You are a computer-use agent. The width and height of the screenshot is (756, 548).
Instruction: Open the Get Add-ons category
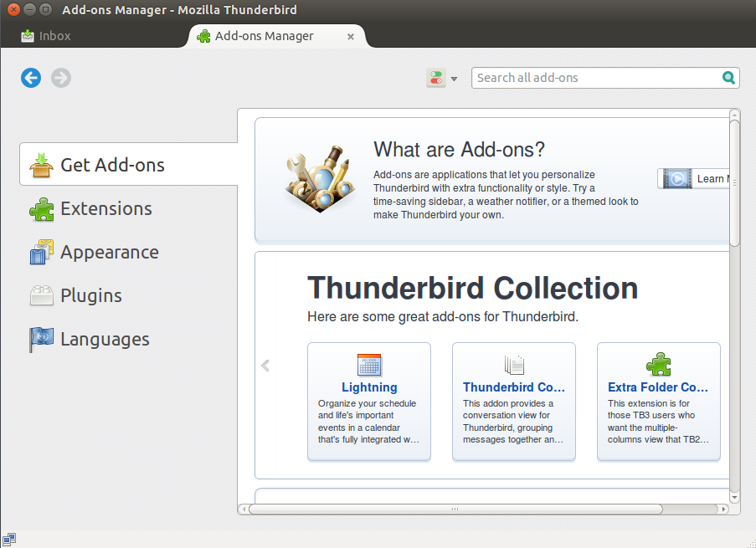click(x=129, y=164)
